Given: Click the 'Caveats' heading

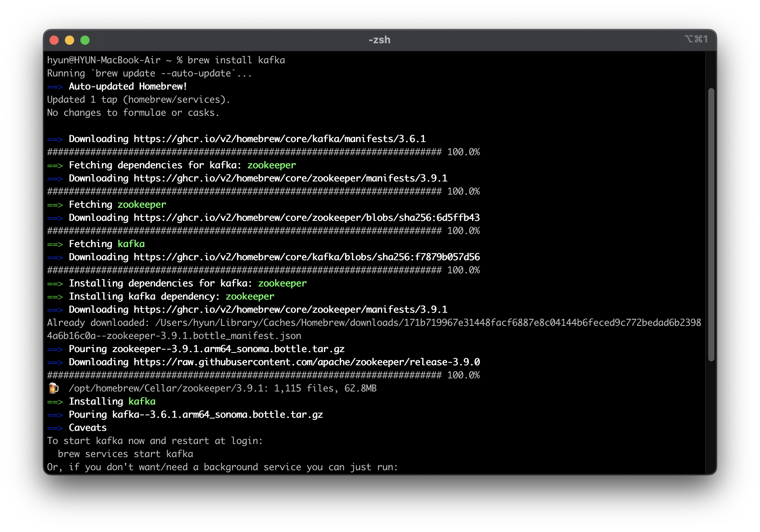Looking at the screenshot, I should pyautogui.click(x=88, y=428).
